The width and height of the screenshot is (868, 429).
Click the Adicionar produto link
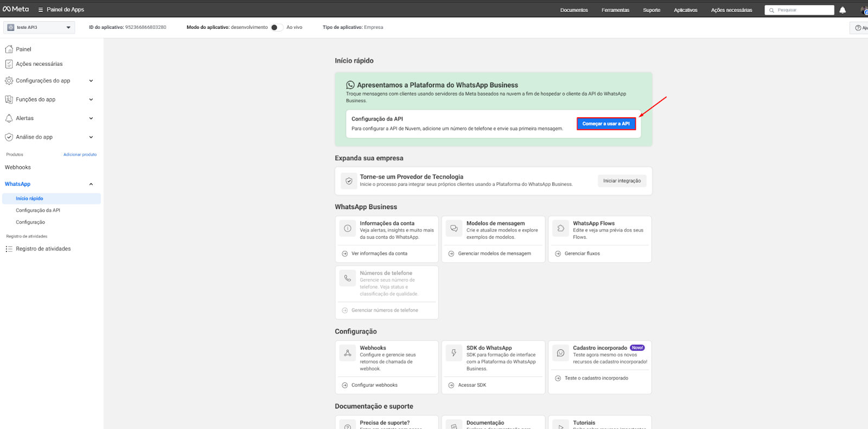pyautogui.click(x=80, y=155)
